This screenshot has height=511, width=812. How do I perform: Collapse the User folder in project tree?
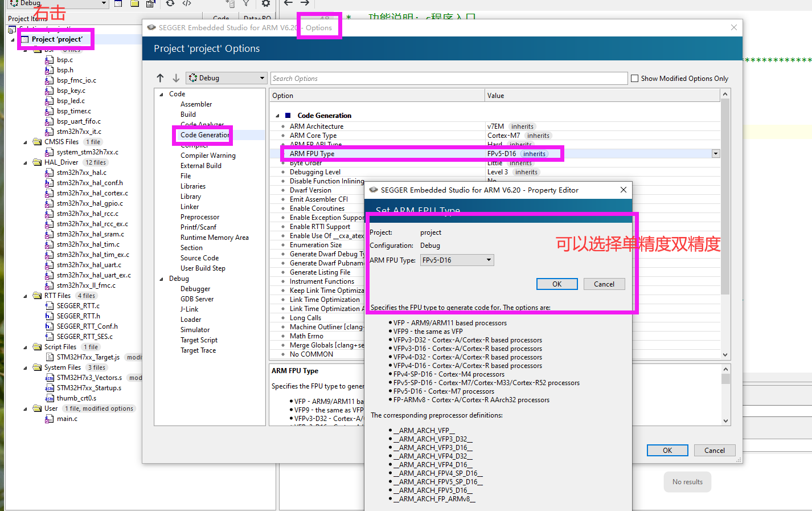pos(25,409)
